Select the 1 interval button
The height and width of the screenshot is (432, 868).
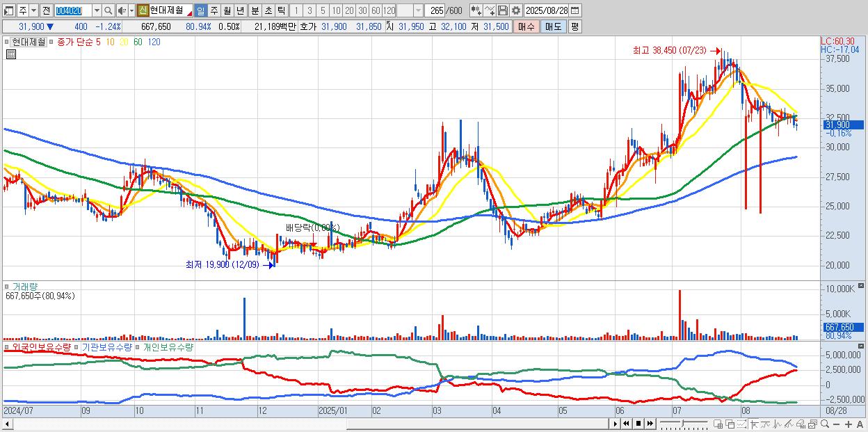pyautogui.click(x=296, y=11)
